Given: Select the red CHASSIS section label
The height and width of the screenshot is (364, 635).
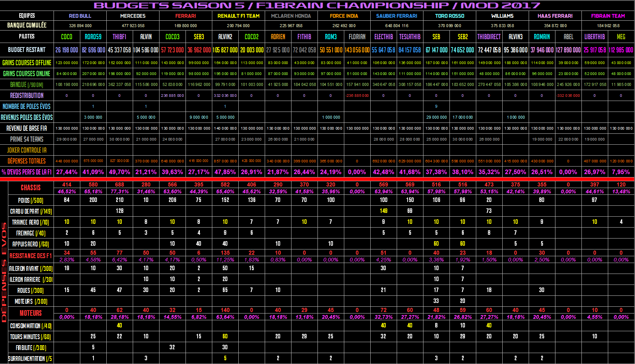Looking at the screenshot, I should click(31, 188).
